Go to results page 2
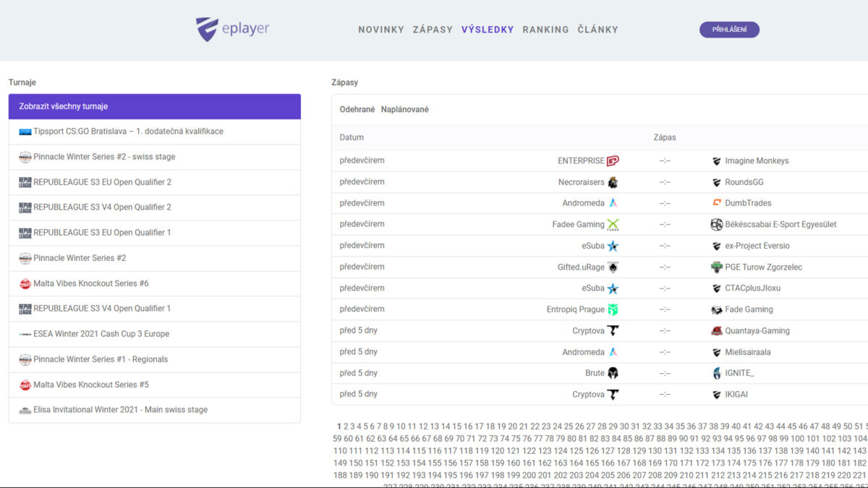The image size is (868, 488). tap(346, 427)
